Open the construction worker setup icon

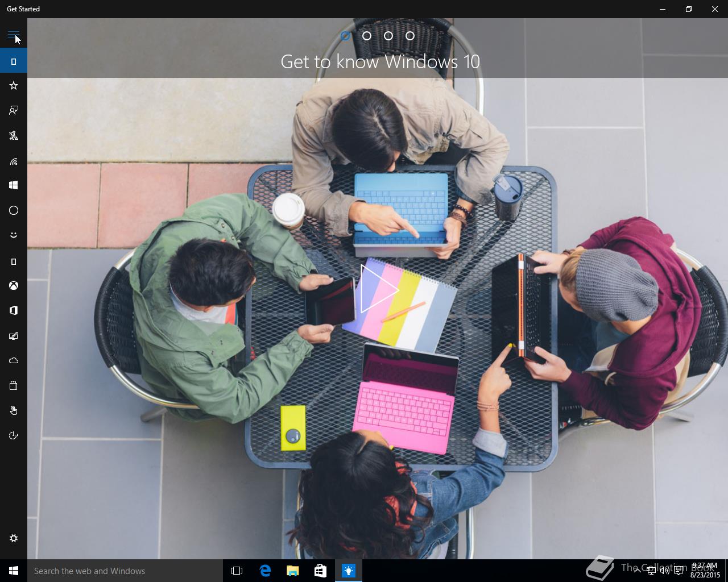click(14, 135)
